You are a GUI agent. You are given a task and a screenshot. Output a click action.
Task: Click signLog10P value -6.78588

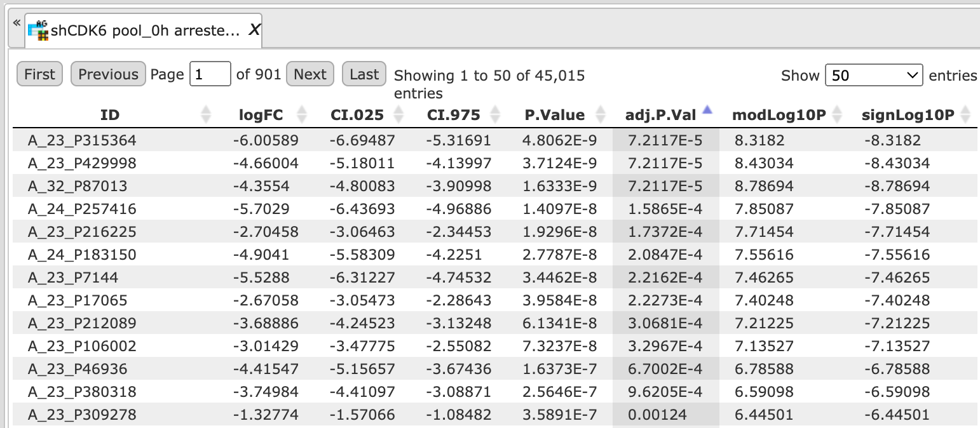897,369
